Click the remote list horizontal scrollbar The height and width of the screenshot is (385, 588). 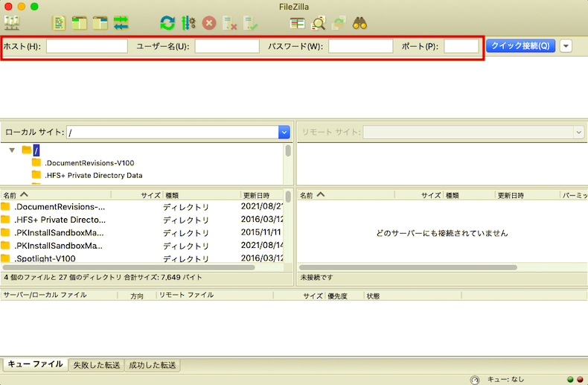point(408,267)
